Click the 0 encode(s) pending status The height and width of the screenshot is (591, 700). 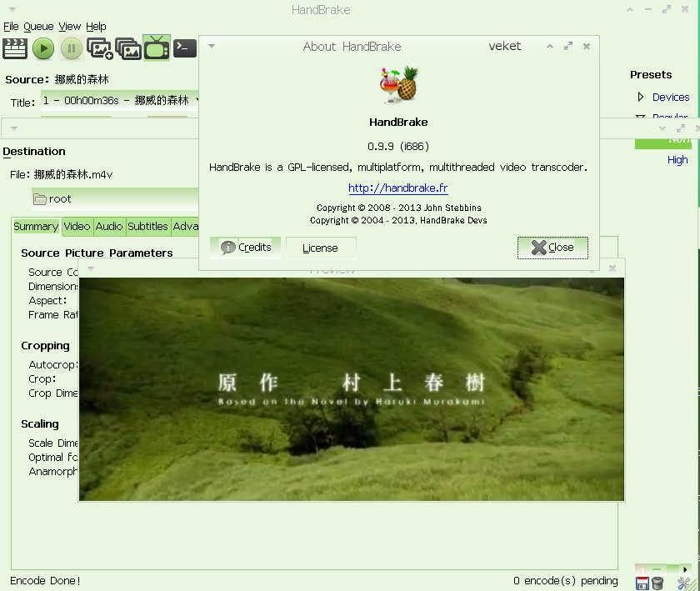coord(565,581)
